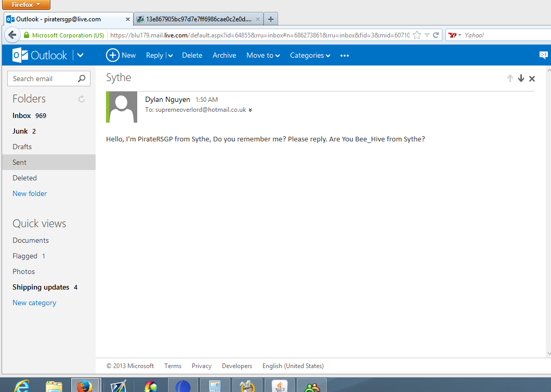This screenshot has height=392, width=551.
Task: Click the sender avatar picture
Action: (x=122, y=107)
